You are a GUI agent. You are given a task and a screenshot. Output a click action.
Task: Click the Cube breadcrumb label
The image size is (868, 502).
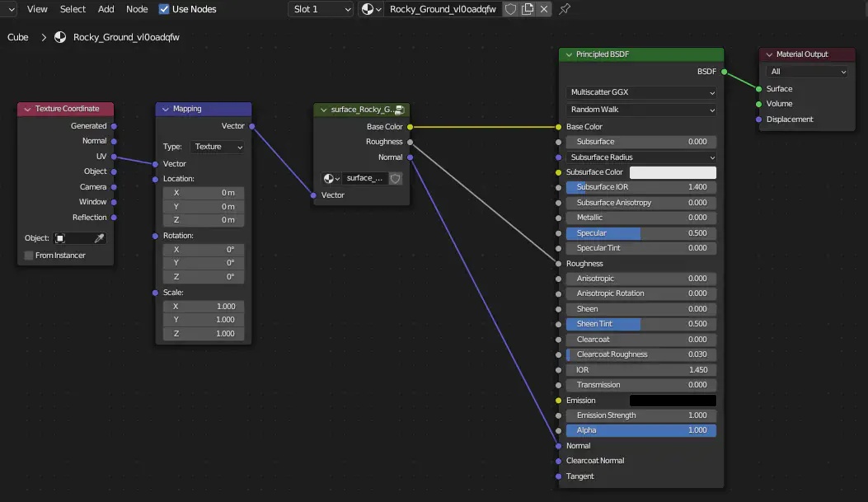(18, 37)
